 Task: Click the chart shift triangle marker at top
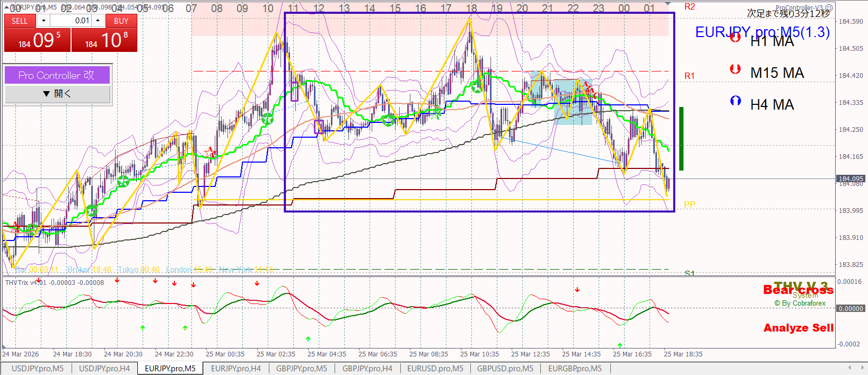click(668, 4)
